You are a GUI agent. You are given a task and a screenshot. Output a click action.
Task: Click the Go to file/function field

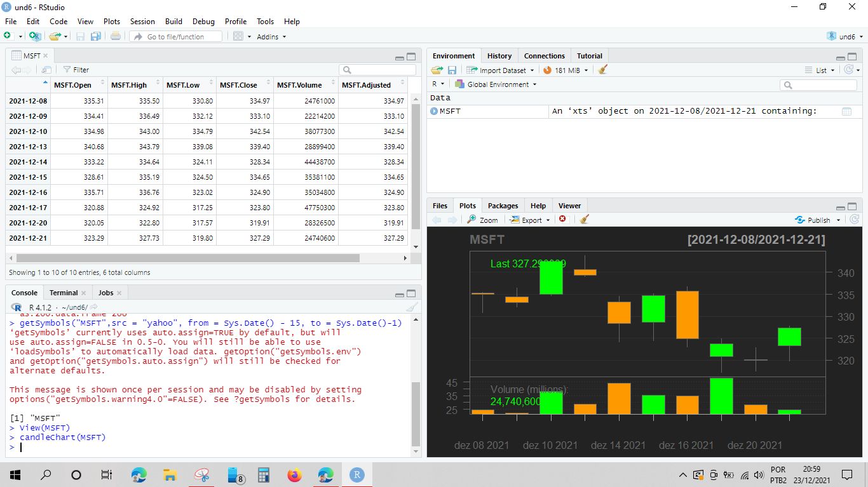(176, 37)
